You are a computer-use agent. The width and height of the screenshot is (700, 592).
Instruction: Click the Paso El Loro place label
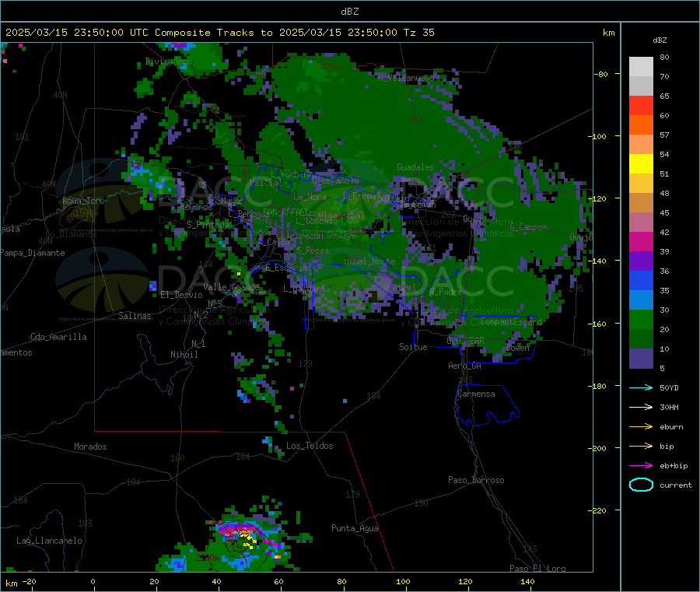point(537,569)
